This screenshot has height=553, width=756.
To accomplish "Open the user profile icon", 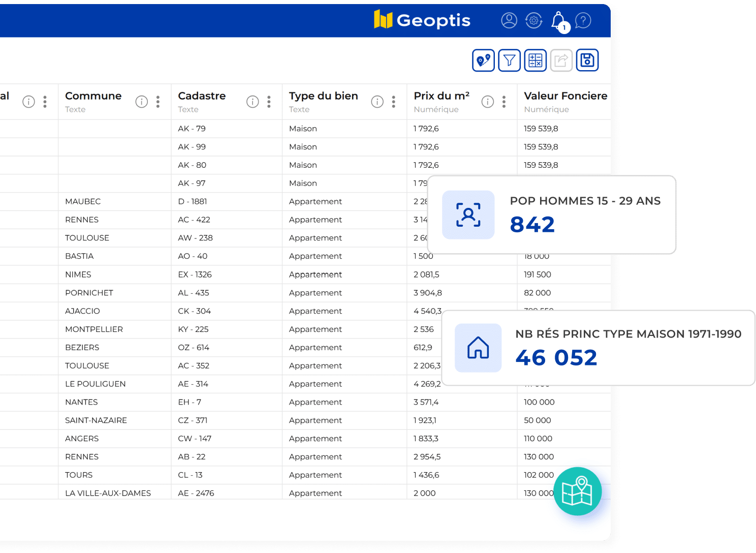I will tap(509, 20).
